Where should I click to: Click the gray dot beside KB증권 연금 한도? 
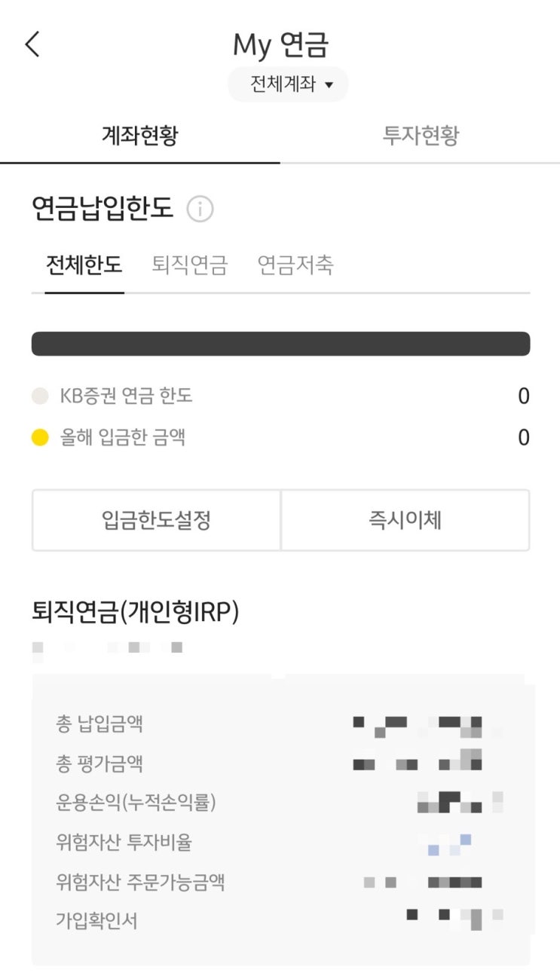click(40, 396)
